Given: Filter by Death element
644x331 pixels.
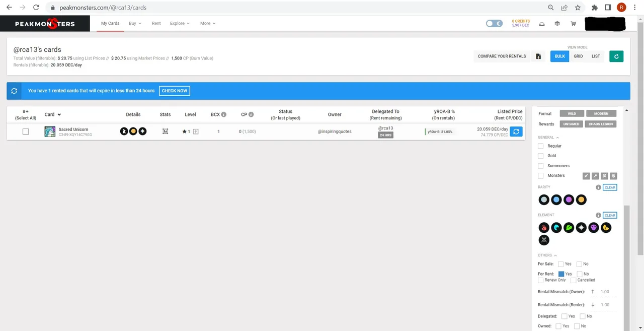Looking at the screenshot, I should [x=594, y=228].
